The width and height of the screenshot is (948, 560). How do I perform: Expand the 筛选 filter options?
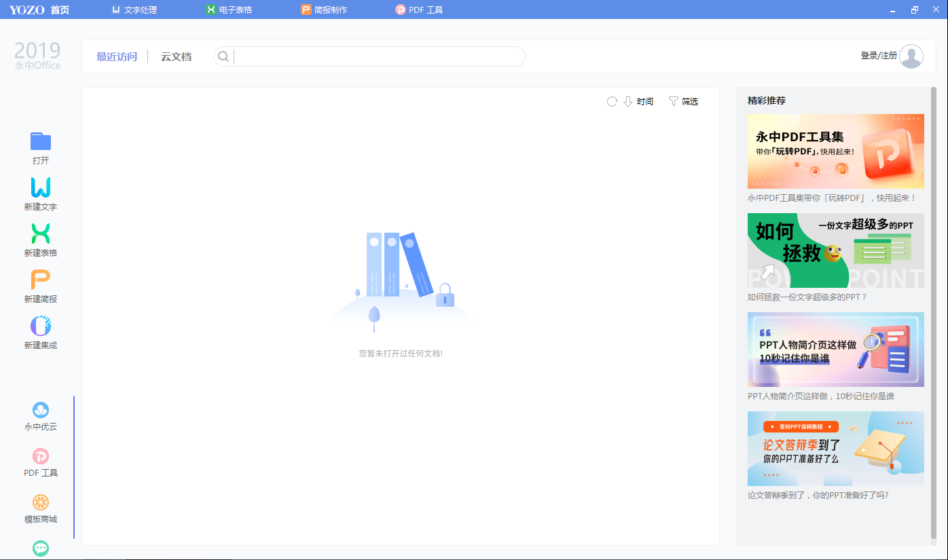tap(684, 102)
